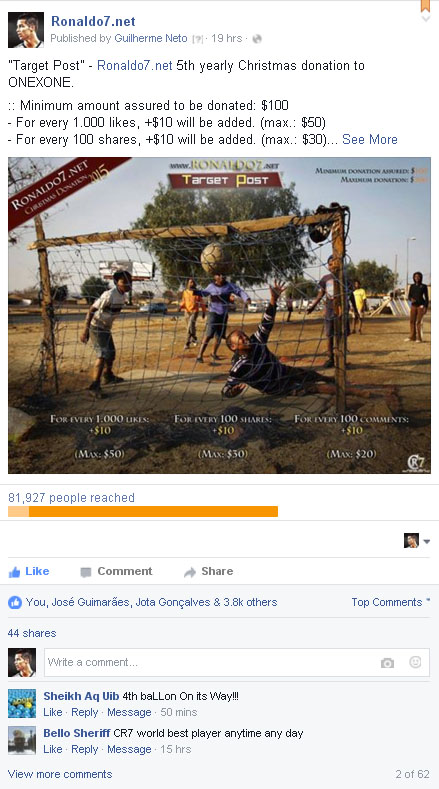The image size is (439, 789).
Task: Click the globe public audience icon
Action: [257, 39]
